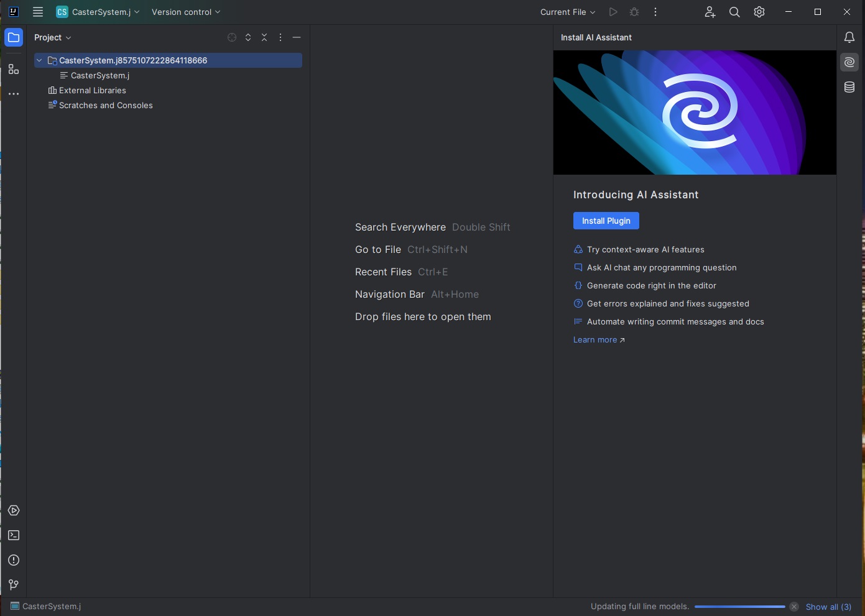This screenshot has height=616, width=865.
Task: Click the Install Plugin button
Action: click(x=606, y=221)
